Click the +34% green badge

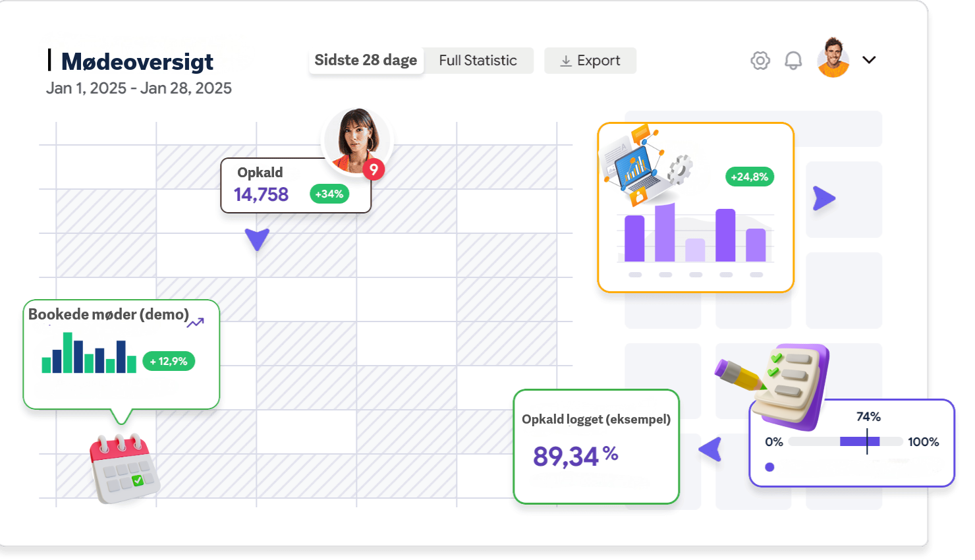click(x=329, y=194)
